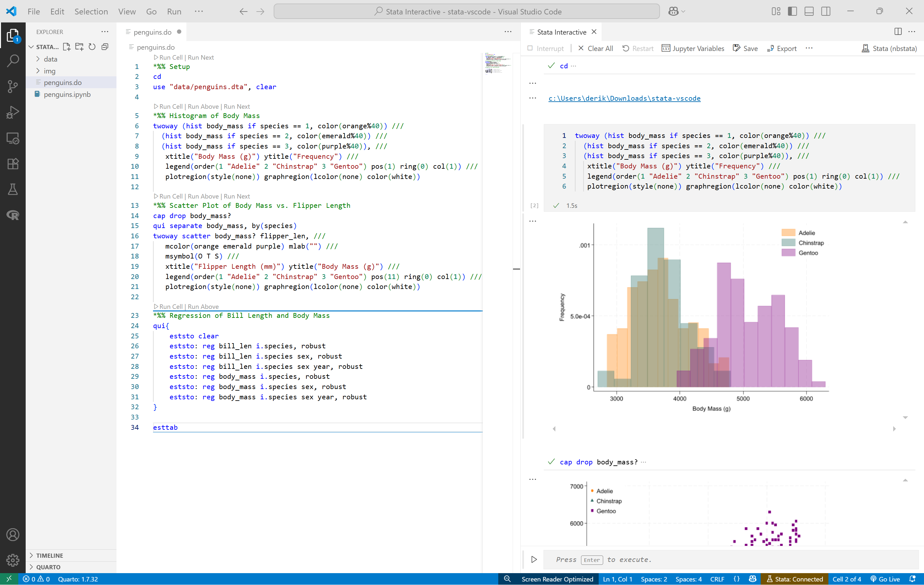Go back in navigation history

(x=243, y=12)
